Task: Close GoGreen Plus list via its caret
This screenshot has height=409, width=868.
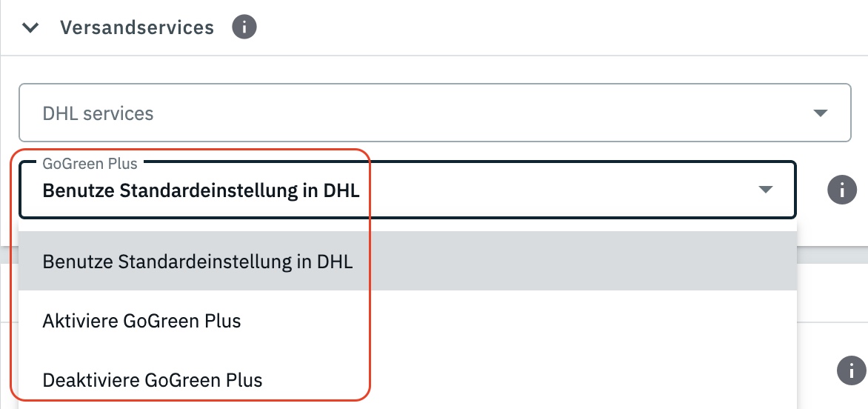Action: click(766, 190)
